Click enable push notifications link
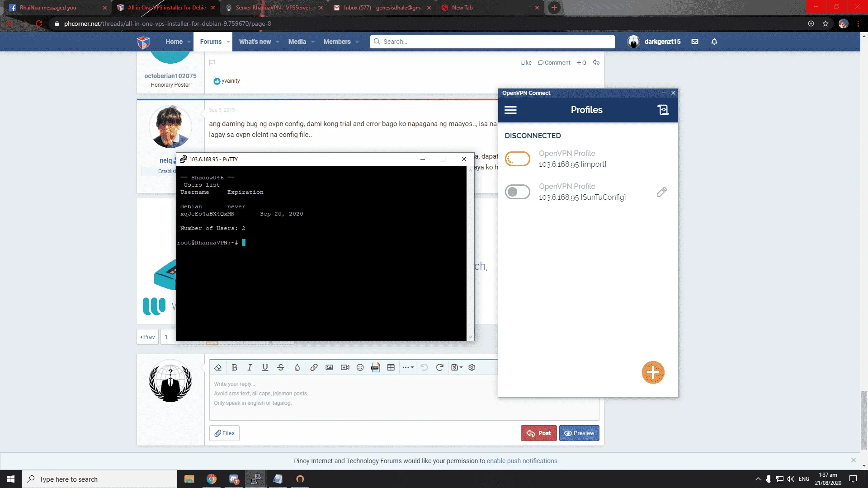 [522, 461]
